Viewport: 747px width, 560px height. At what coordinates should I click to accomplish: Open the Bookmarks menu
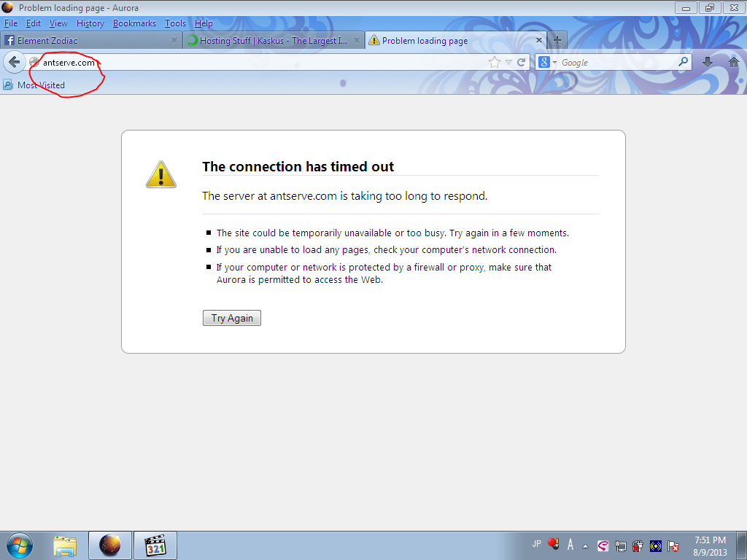click(134, 23)
